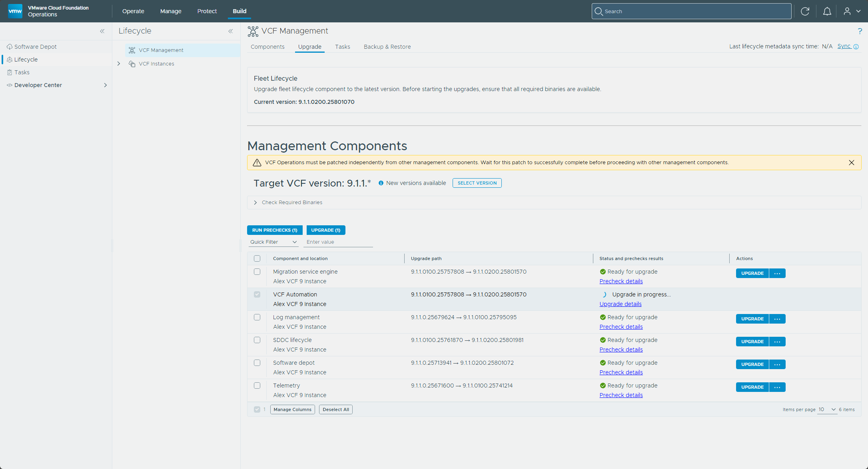The width and height of the screenshot is (868, 469).
Task: Switch to Backup & Restore tab
Action: 387,47
